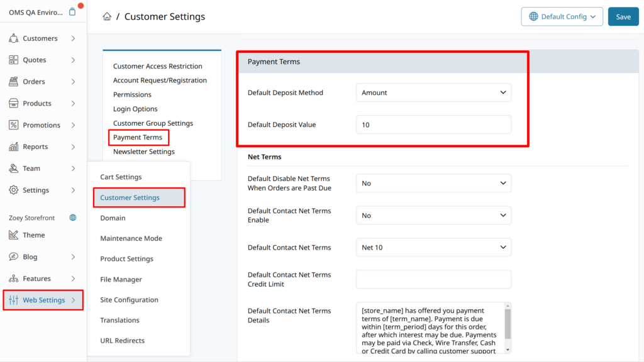Click the Details text area scrollbar thumb
The width and height of the screenshot is (644, 362).
[x=508, y=324]
